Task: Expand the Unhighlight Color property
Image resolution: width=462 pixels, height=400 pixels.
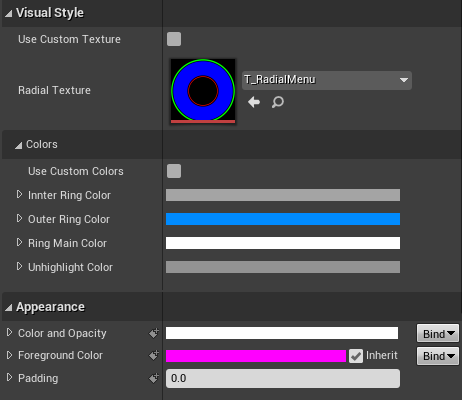Action: coord(19,266)
